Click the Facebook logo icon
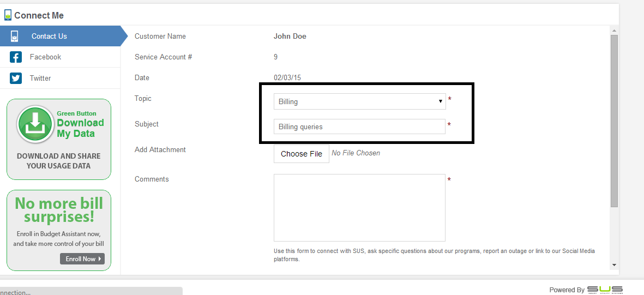This screenshot has height=295, width=644. coord(16,57)
